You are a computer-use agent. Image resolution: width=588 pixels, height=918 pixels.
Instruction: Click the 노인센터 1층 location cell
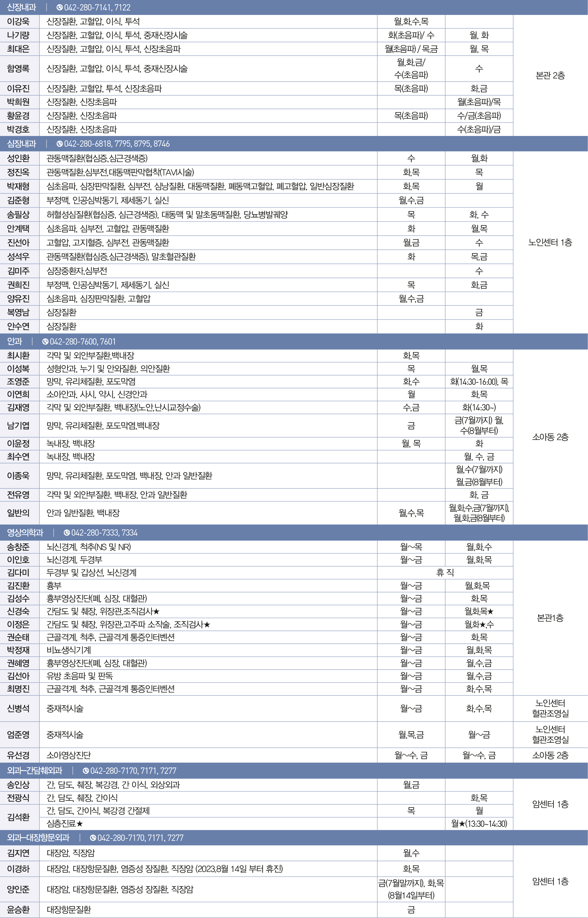tap(550, 243)
